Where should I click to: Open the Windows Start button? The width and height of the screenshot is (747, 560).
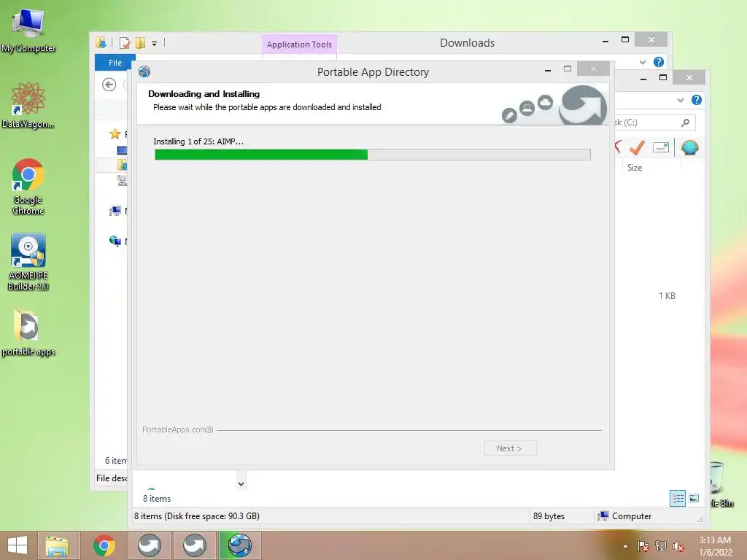coord(18,545)
